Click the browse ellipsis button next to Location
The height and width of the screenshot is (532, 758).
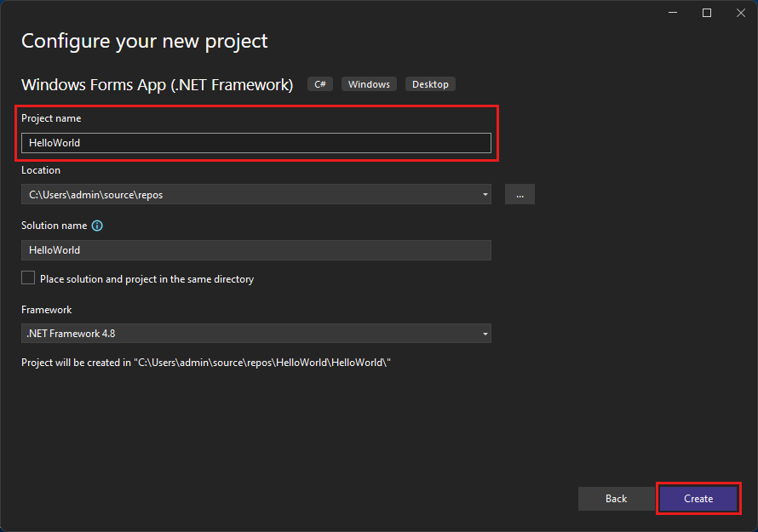[520, 194]
